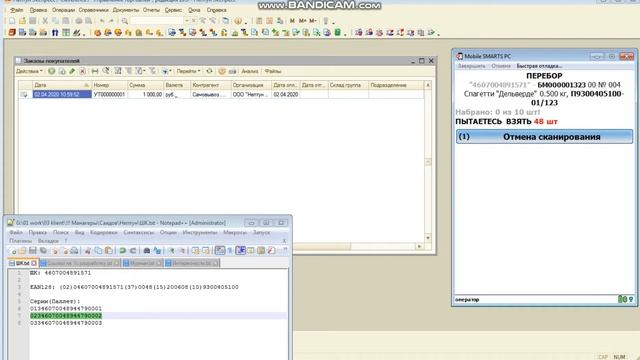Click the orange help icon in orders toolbar

pyautogui.click(x=222, y=71)
